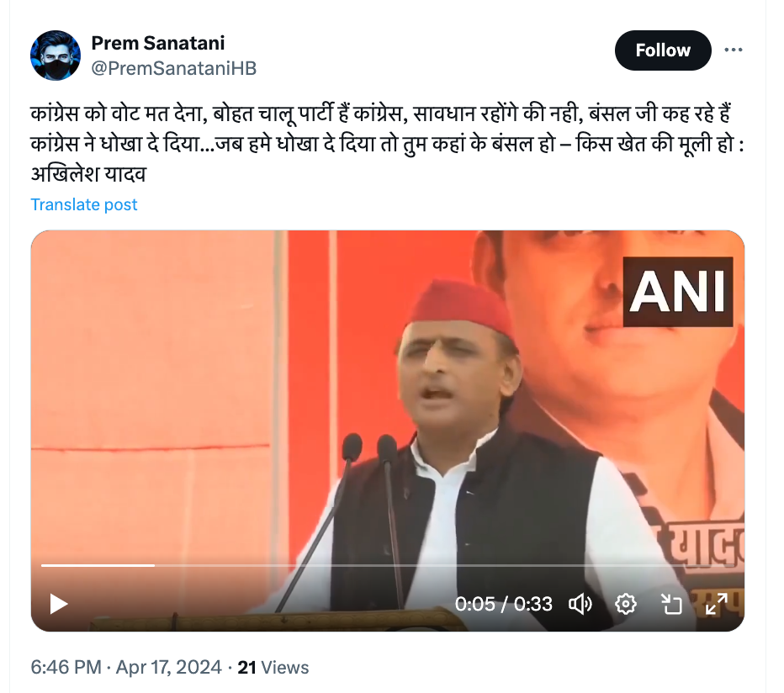Image resolution: width=784 pixels, height=693 pixels.
Task: Open video settings gear icon
Action: tap(626, 604)
